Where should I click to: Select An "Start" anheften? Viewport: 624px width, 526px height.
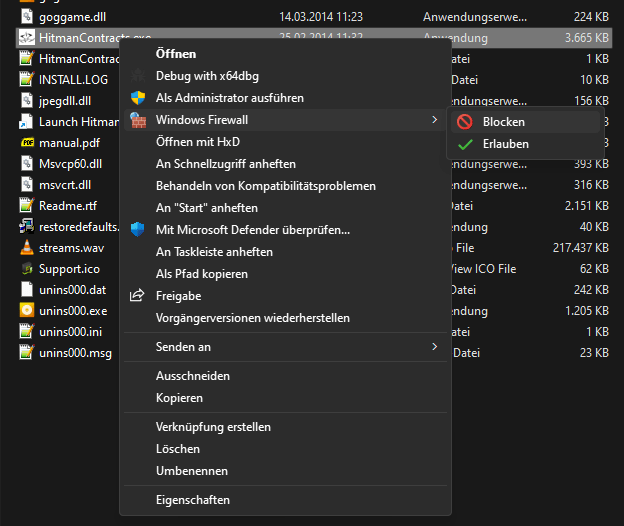(x=285, y=208)
